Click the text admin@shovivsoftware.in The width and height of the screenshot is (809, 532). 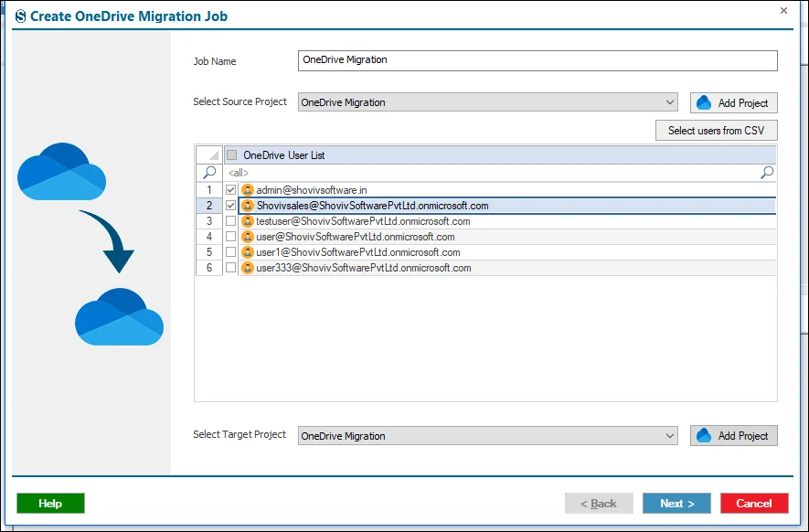pyautogui.click(x=312, y=190)
